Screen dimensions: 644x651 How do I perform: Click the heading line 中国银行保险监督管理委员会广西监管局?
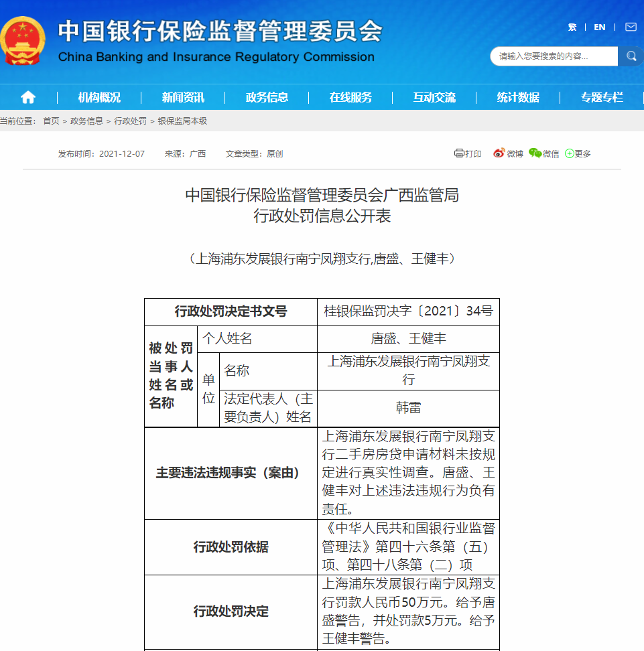point(322,195)
